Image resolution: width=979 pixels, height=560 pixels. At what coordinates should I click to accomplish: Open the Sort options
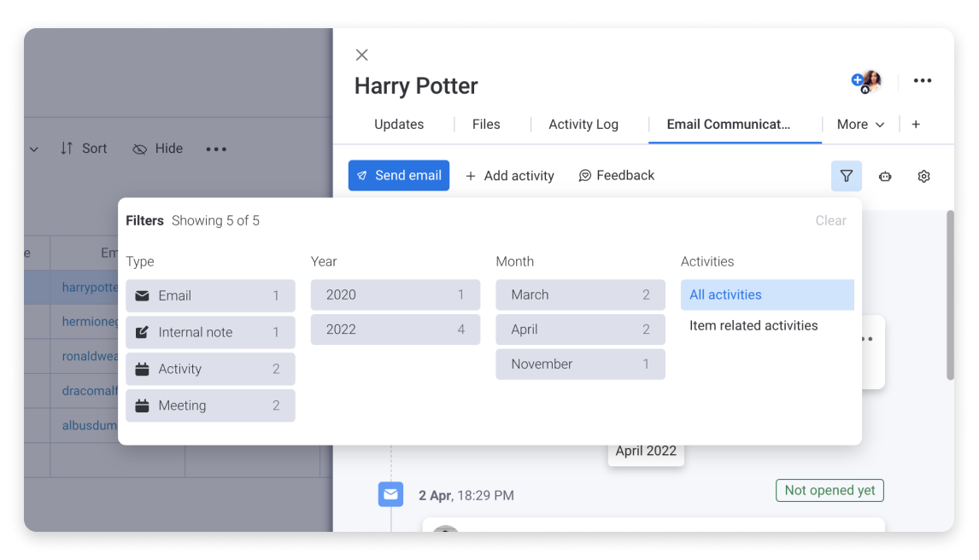tap(84, 149)
